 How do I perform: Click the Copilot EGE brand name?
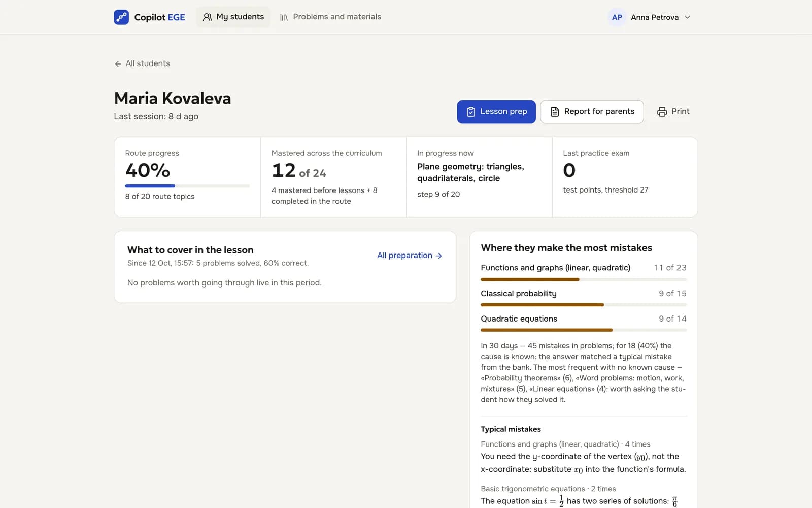point(159,17)
